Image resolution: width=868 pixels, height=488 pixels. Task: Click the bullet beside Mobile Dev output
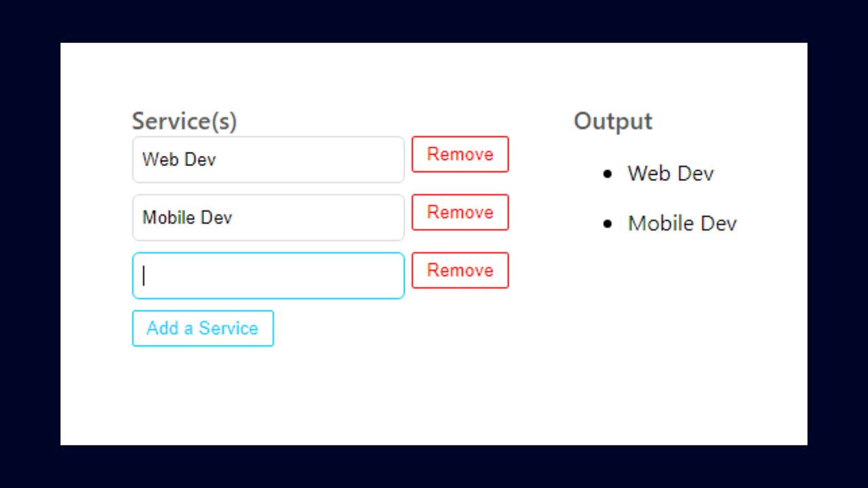tap(607, 224)
